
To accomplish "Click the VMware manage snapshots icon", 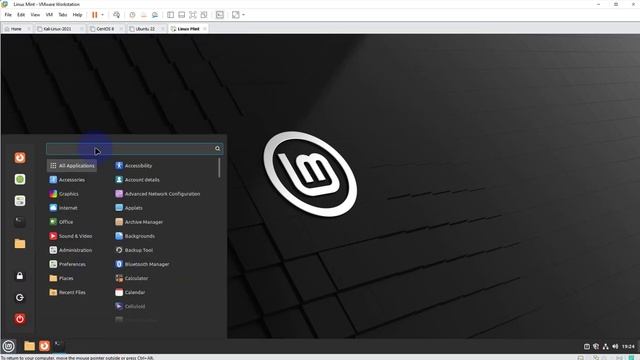I will tap(155, 15).
